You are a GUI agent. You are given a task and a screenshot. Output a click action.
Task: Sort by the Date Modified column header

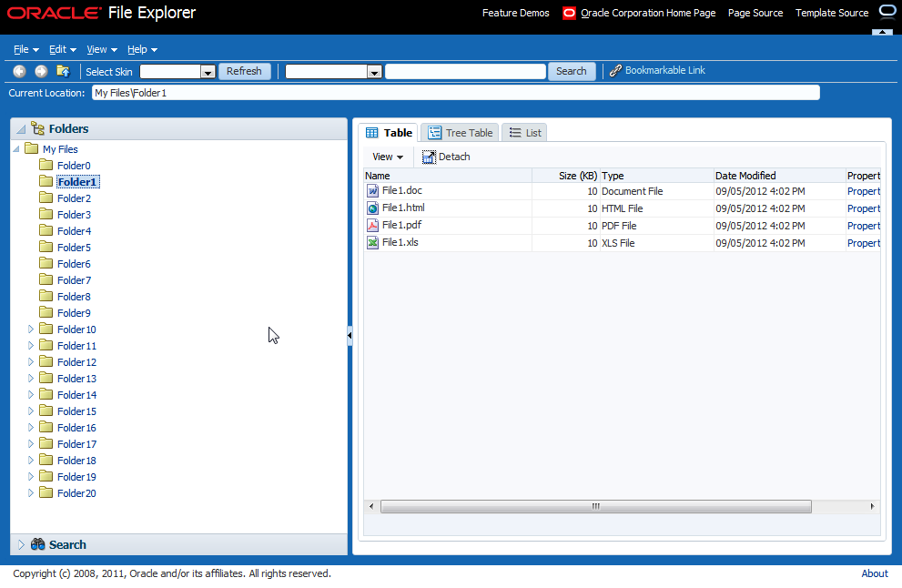pyautogui.click(x=779, y=176)
